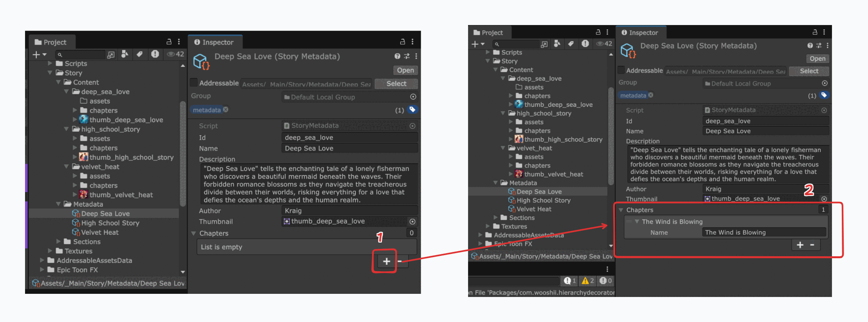Switch to the left Inspector tab
This screenshot has height=322, width=868.
[214, 42]
